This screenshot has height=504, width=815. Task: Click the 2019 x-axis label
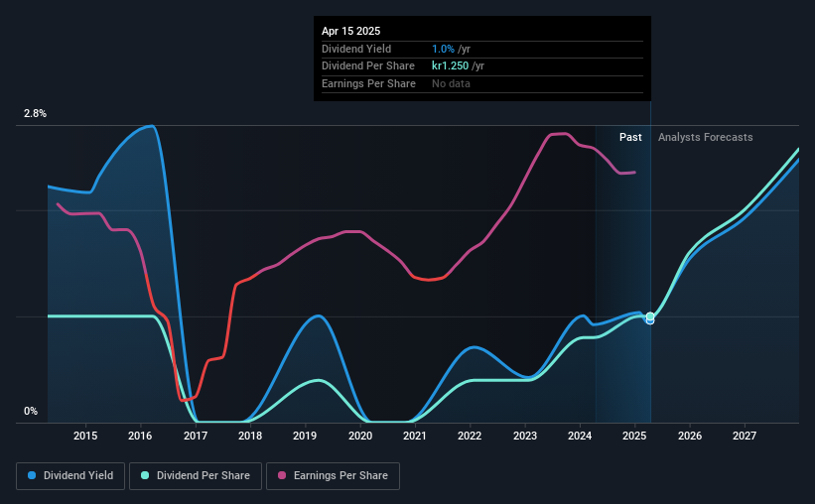(305, 436)
